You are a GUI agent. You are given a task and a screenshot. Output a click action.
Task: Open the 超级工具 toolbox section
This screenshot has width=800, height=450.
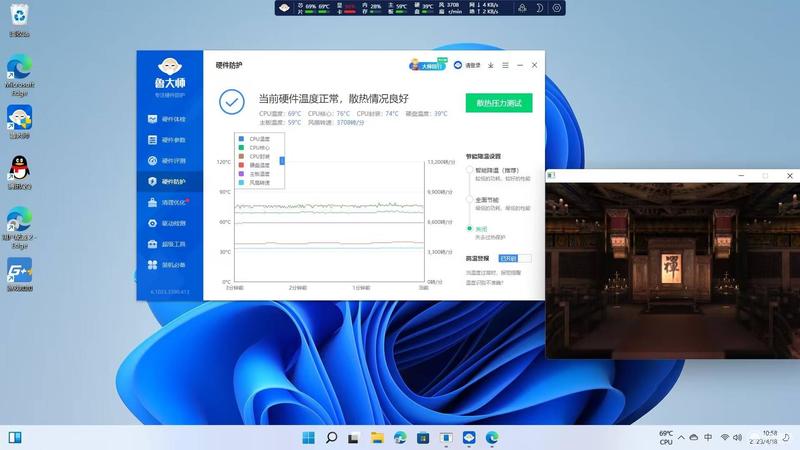(168, 244)
